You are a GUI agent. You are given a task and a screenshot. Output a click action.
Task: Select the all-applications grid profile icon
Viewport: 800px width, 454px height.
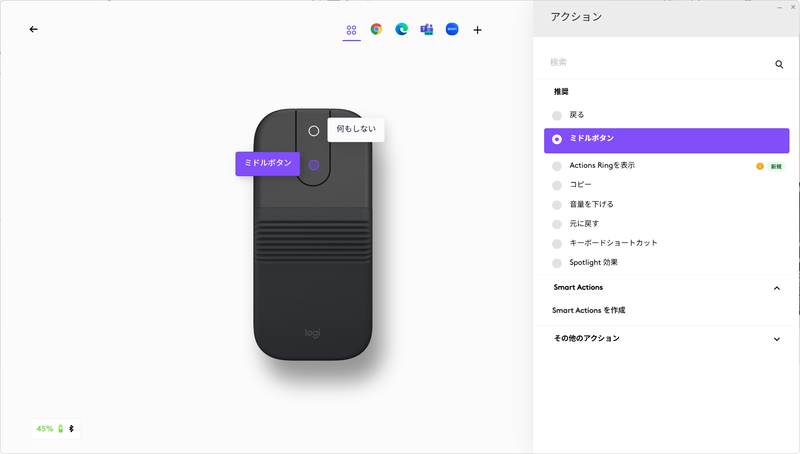pos(352,30)
